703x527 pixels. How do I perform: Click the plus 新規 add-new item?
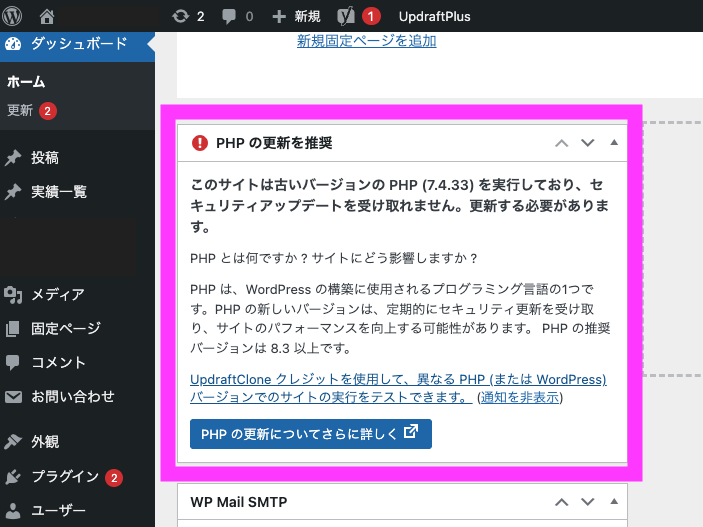(296, 17)
